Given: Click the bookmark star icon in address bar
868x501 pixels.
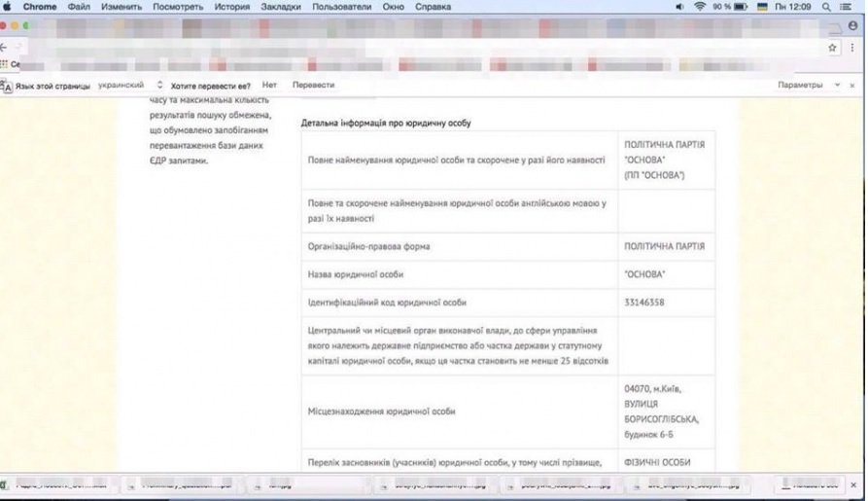Looking at the screenshot, I should 833,47.
